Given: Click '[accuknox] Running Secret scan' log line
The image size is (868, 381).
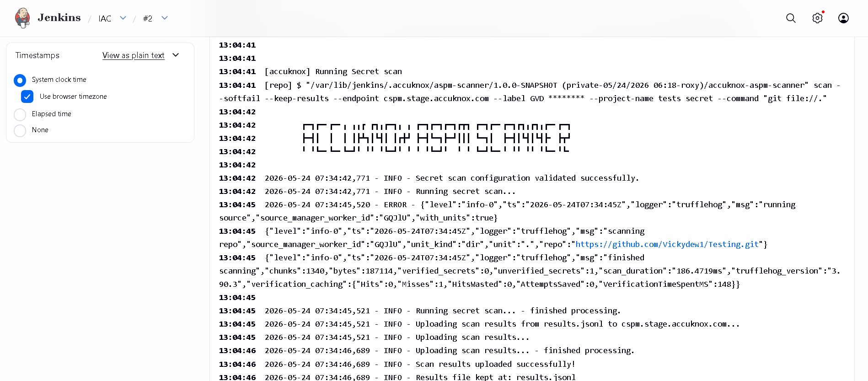Looking at the screenshot, I should (333, 71).
